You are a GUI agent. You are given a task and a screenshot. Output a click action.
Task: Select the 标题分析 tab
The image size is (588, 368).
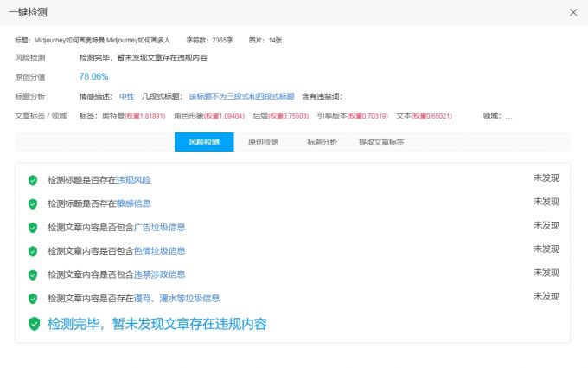[x=323, y=142]
